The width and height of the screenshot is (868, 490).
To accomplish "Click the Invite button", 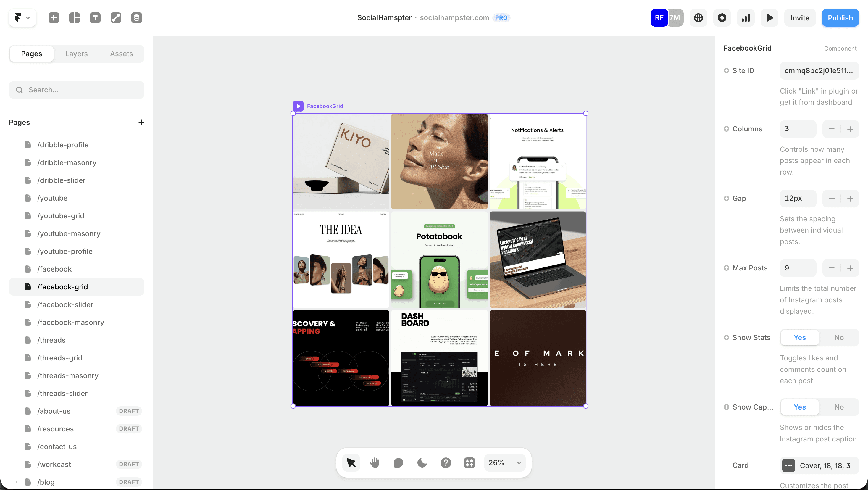I will coord(800,17).
